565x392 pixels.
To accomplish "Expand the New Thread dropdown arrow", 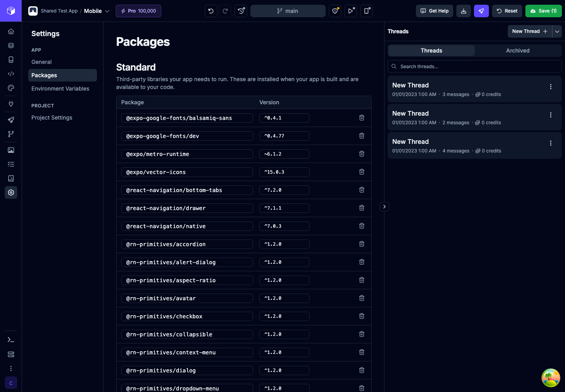I will [x=557, y=31].
